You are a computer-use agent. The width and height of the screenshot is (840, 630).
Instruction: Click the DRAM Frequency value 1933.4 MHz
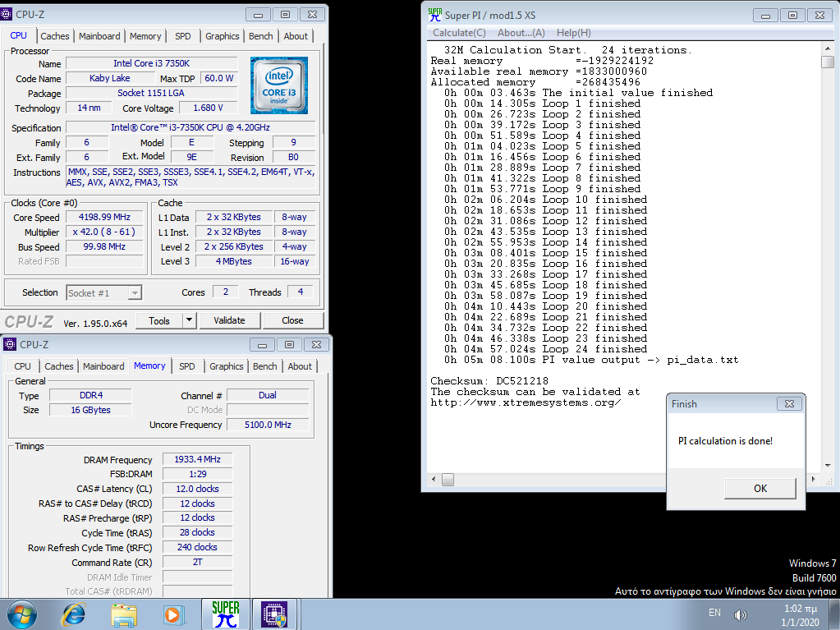tap(197, 459)
